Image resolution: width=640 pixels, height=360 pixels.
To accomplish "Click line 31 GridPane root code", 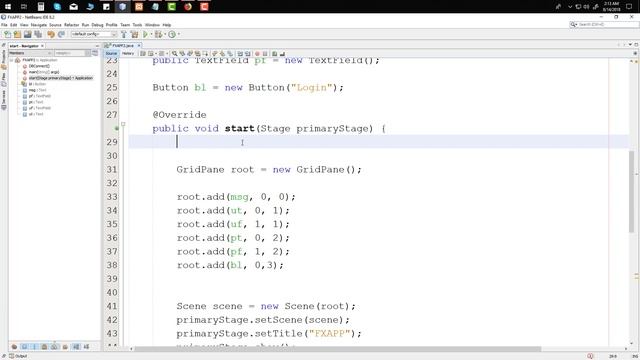I will [269, 169].
